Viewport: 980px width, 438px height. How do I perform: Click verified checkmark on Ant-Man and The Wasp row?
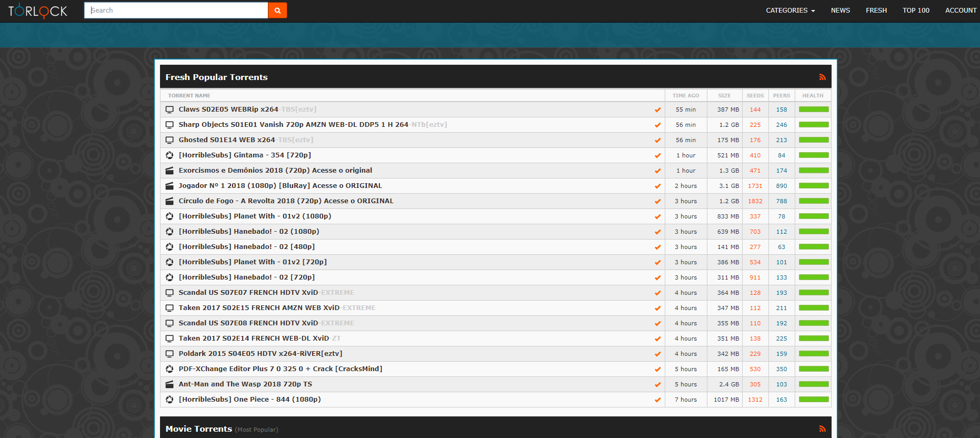(657, 384)
